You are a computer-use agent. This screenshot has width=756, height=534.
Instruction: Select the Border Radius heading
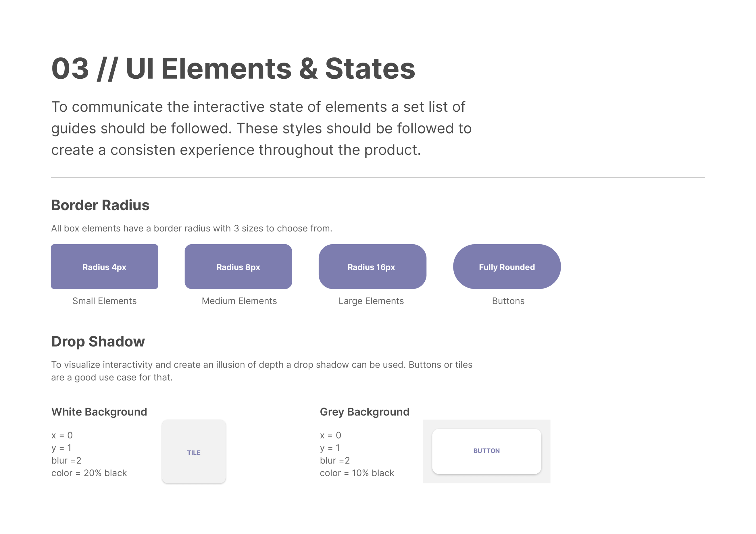click(100, 205)
